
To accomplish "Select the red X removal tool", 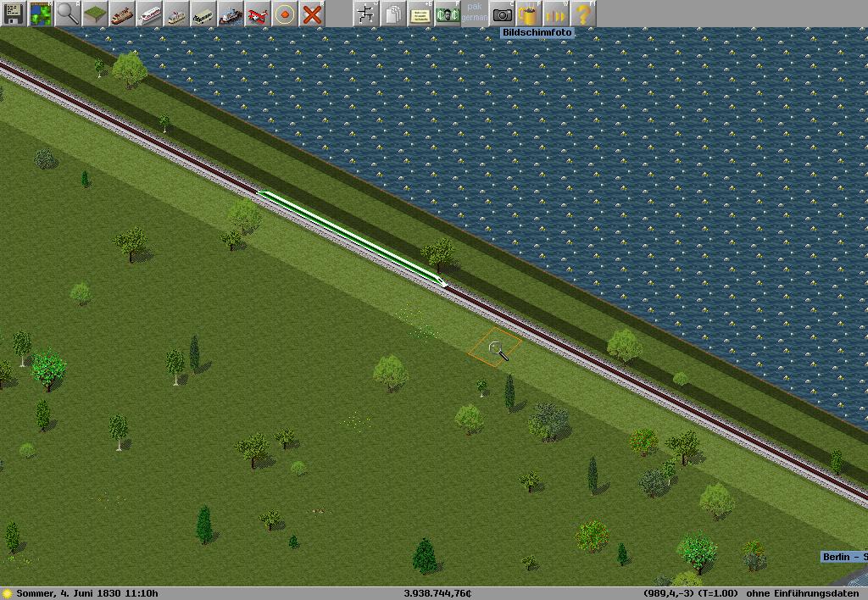I will pyautogui.click(x=312, y=14).
